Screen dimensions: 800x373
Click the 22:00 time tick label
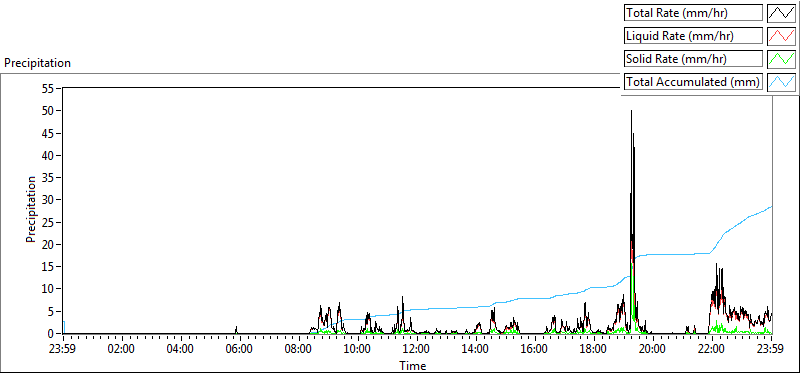tap(712, 350)
